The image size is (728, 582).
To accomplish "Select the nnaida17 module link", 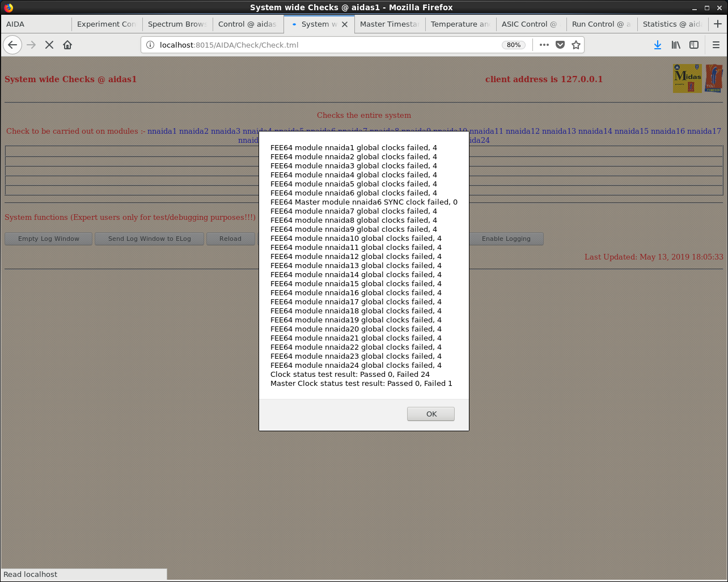I will coord(704,131).
